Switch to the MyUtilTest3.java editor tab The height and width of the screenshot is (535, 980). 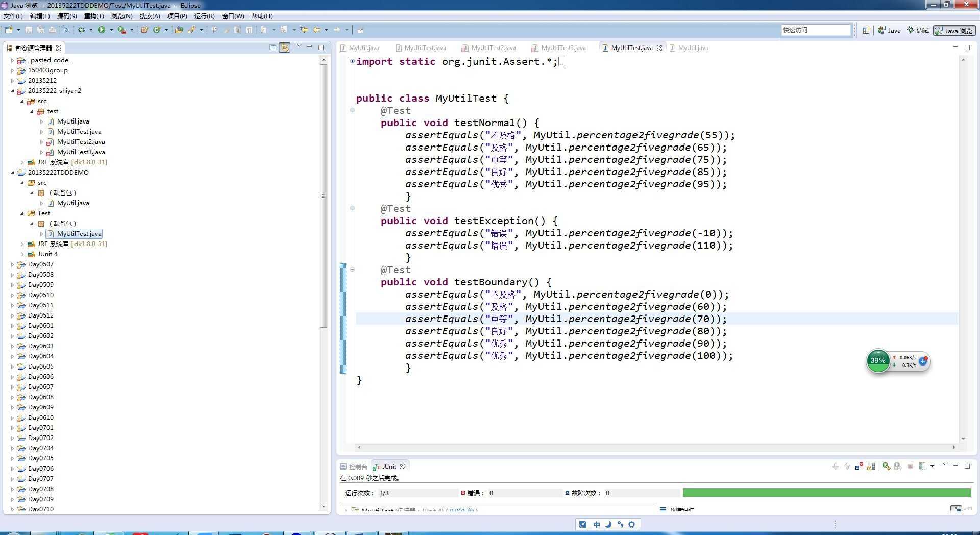(558, 48)
